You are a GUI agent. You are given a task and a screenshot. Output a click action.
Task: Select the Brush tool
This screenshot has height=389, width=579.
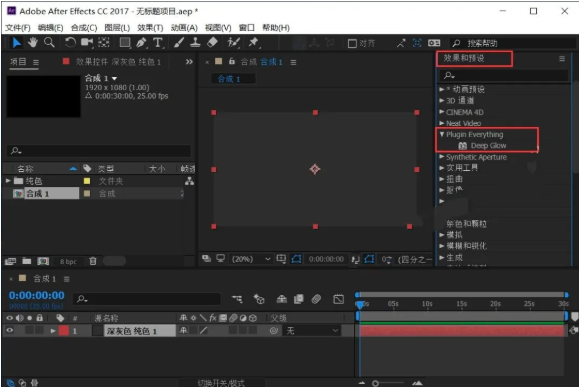pyautogui.click(x=179, y=43)
